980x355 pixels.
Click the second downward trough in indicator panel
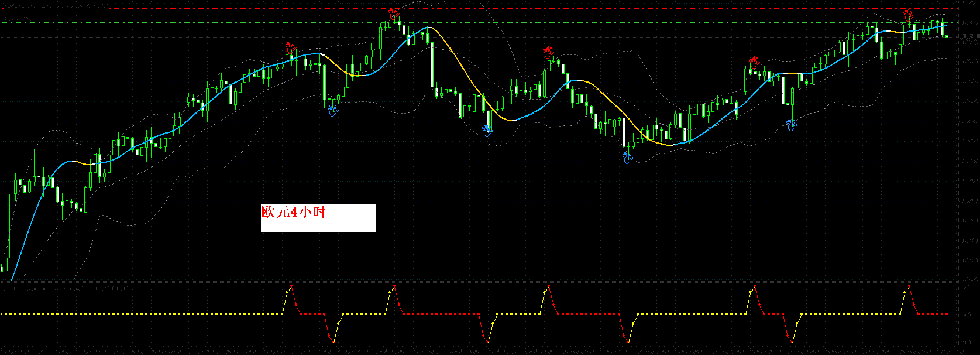tap(487, 342)
